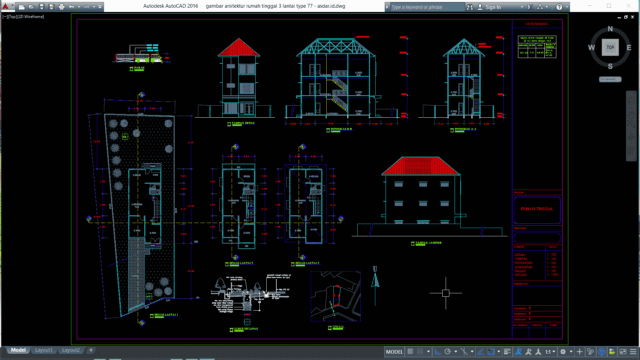
Task: Open the Redo history dropdown arrow
Action: coord(94,7)
